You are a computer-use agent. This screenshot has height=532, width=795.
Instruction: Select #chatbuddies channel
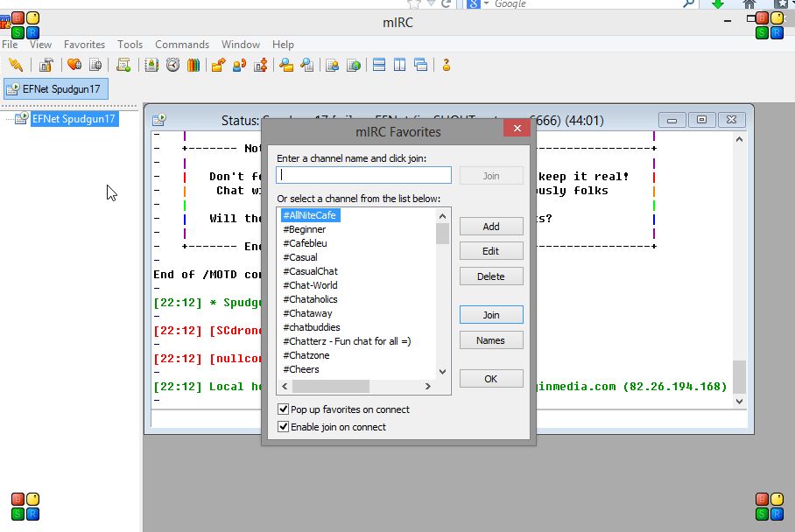(x=312, y=327)
